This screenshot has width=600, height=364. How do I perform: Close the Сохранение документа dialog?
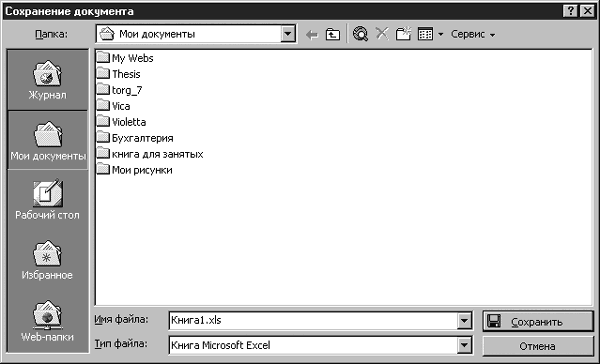tap(587, 11)
